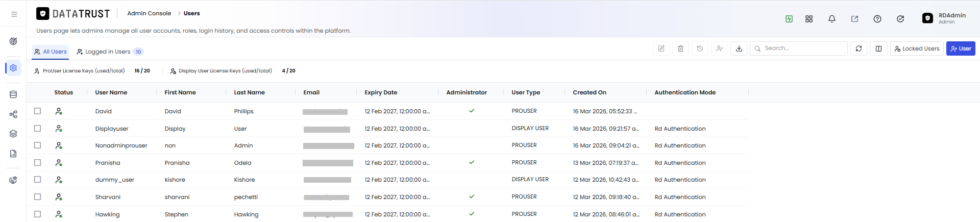
Task: Open the apps grid icon
Action: (x=809, y=19)
